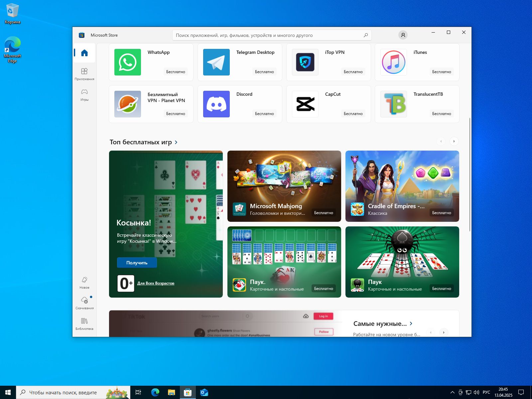The width and height of the screenshot is (532, 399).
Task: Click the Паук spider small icon
Action: (x=357, y=285)
